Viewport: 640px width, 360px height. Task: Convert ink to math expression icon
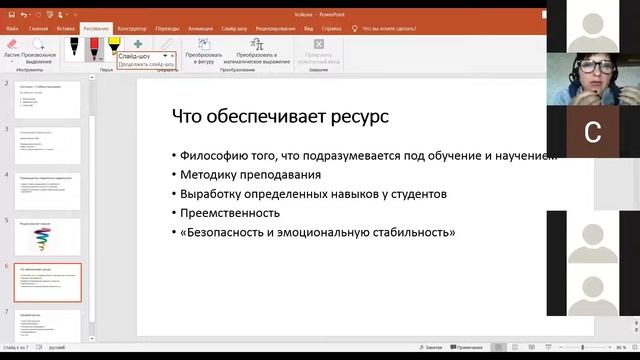point(257,44)
